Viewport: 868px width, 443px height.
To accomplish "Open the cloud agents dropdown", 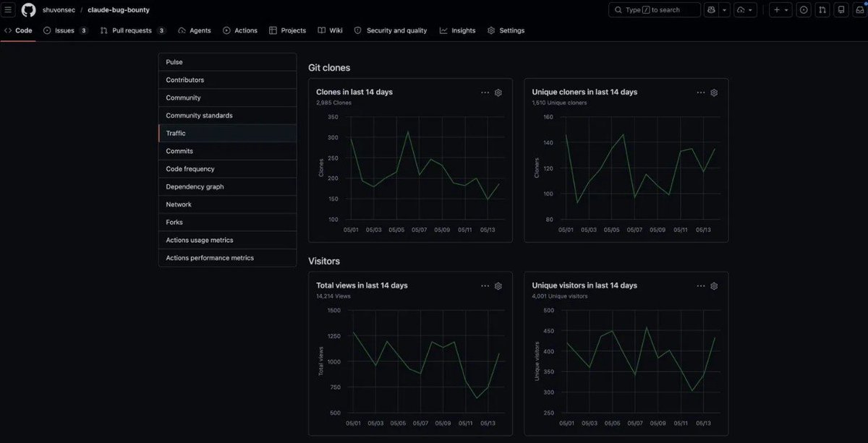I will click(745, 10).
